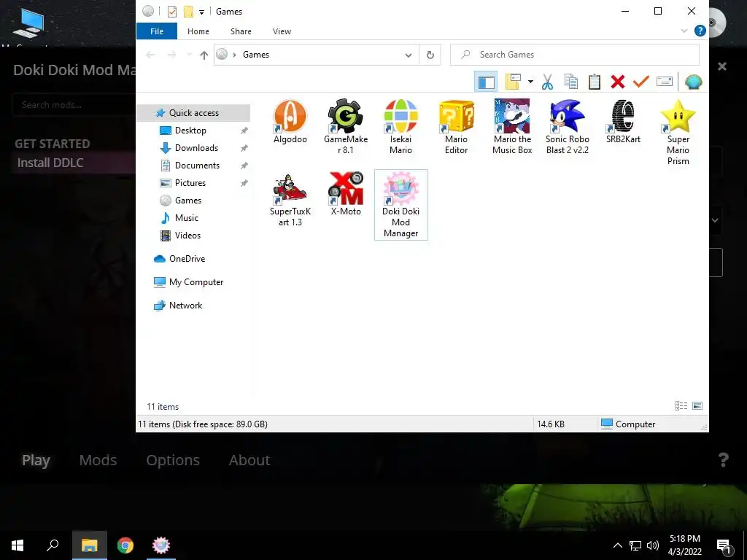
Task: Open Games in the navigation pane
Action: [187, 201]
